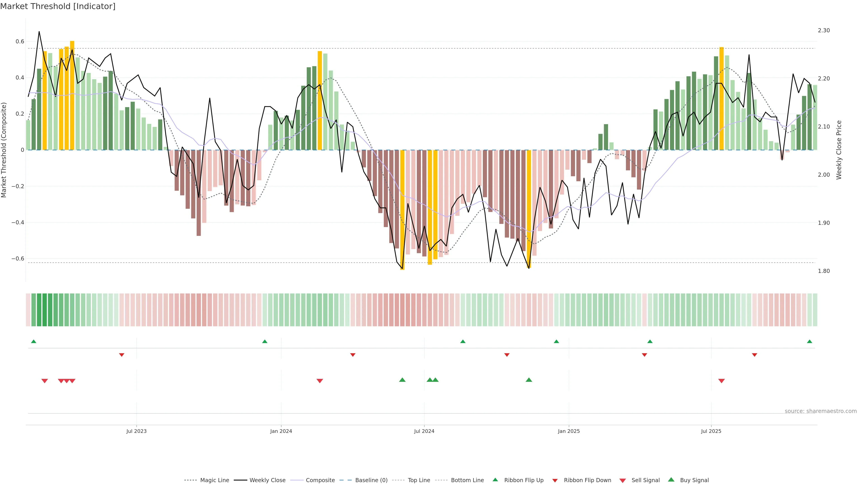Click the leftmost green Ribbon Flip Up marker
Screen dimensions: 868x488
tap(33, 342)
